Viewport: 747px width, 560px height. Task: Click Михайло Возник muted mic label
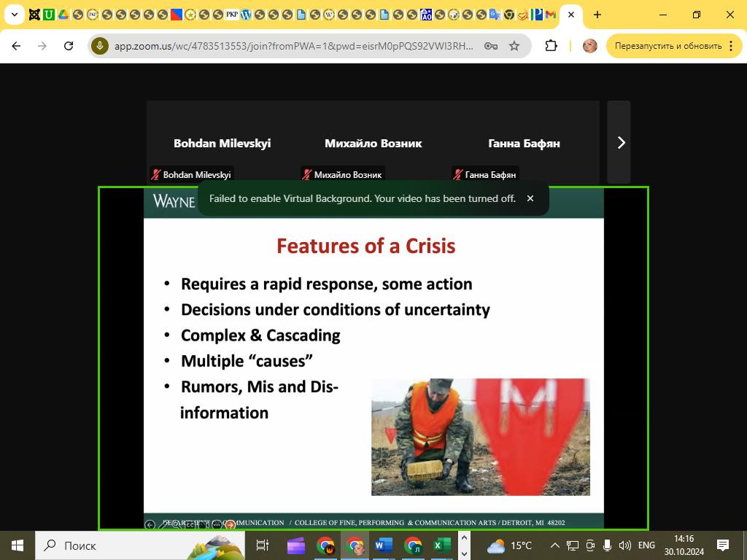[x=343, y=175]
